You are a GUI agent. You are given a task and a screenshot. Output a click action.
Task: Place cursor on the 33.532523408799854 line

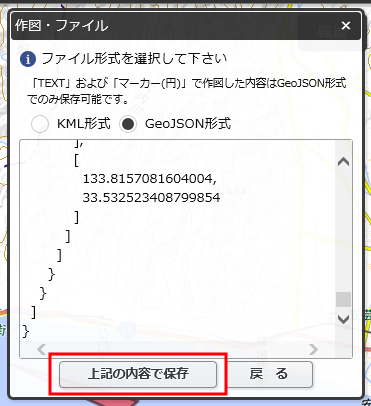coord(151,198)
